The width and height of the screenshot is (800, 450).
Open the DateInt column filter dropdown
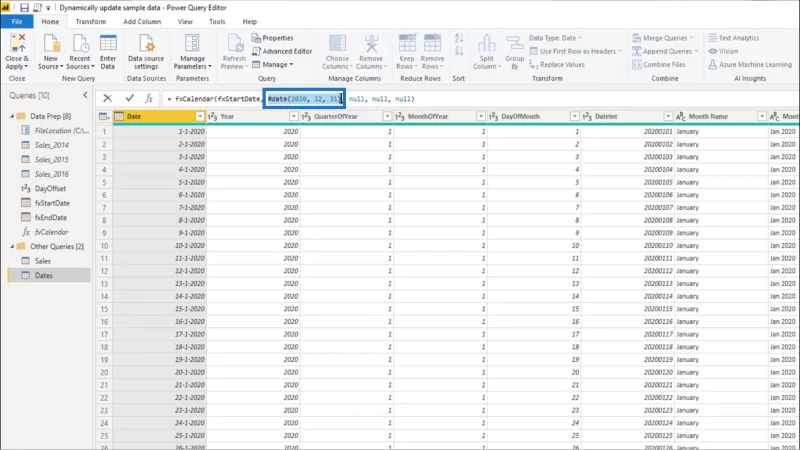[x=668, y=116]
